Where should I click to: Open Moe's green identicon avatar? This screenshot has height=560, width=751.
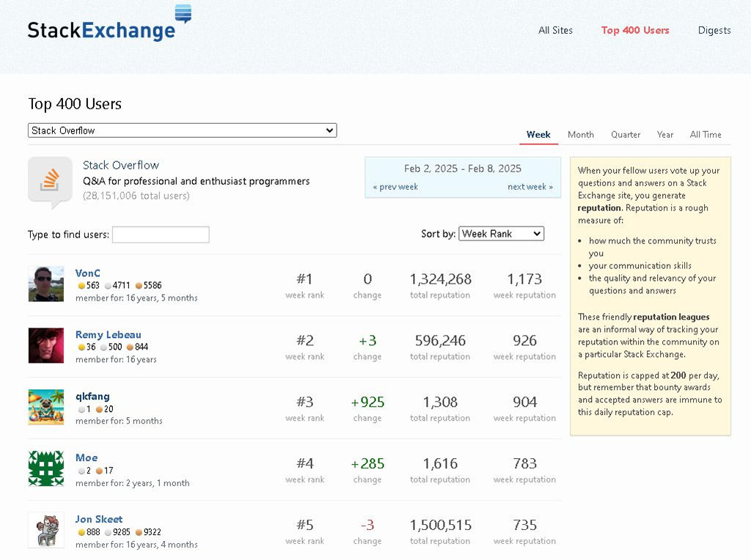46,468
